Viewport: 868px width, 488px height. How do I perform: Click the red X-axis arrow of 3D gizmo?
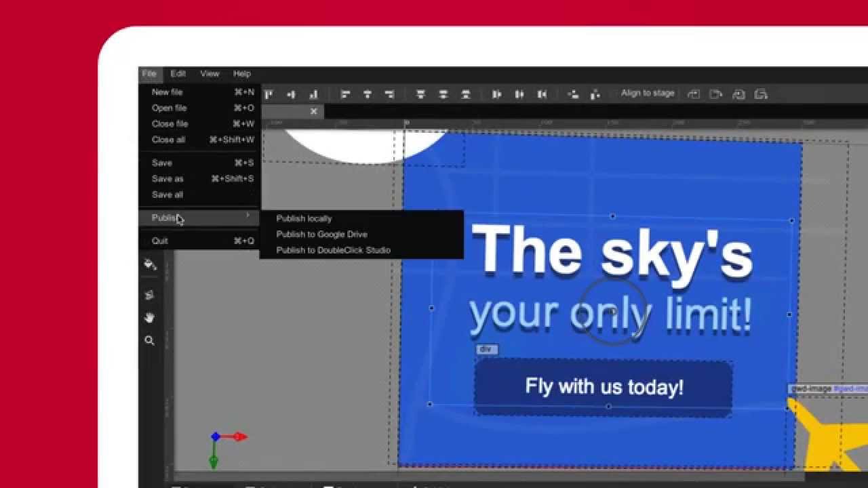coord(239,437)
